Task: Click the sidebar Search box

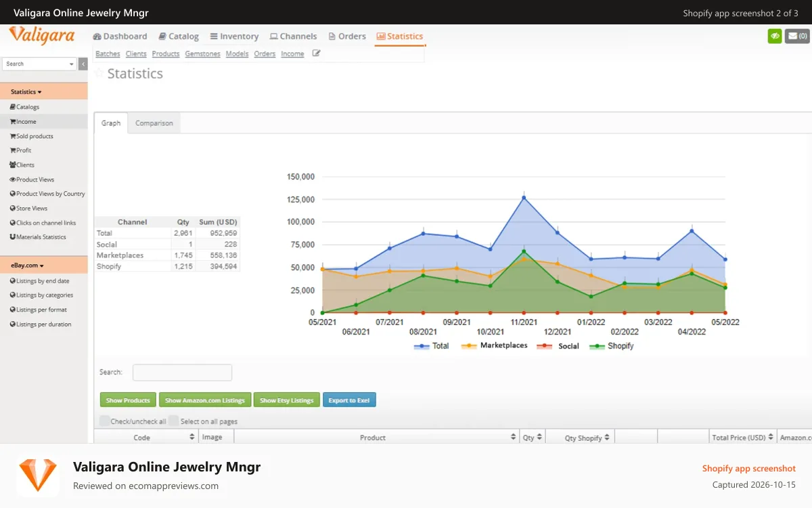Action: tap(39, 64)
